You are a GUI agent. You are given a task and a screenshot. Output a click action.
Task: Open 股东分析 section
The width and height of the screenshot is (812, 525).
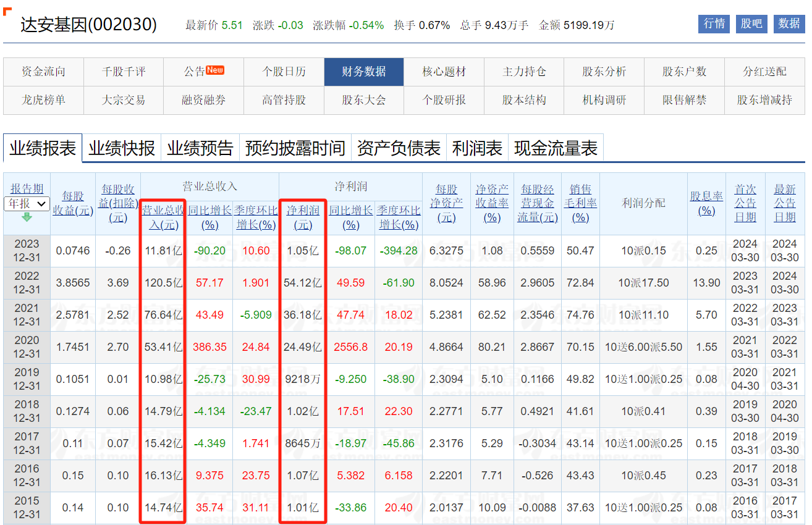pos(604,72)
